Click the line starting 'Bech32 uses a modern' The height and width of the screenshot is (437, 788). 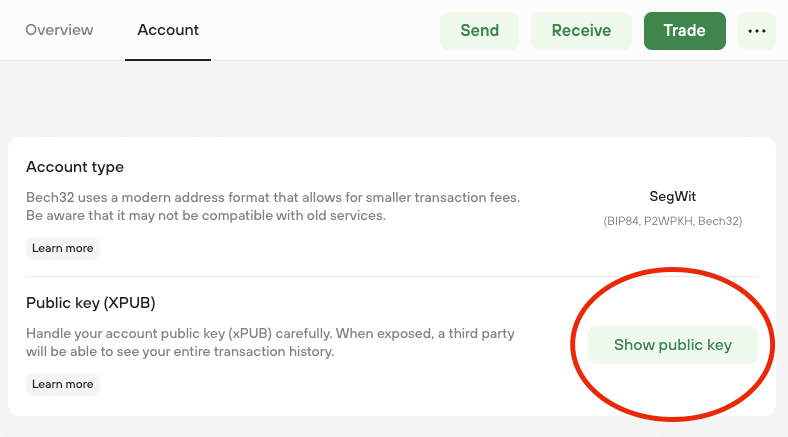click(272, 197)
